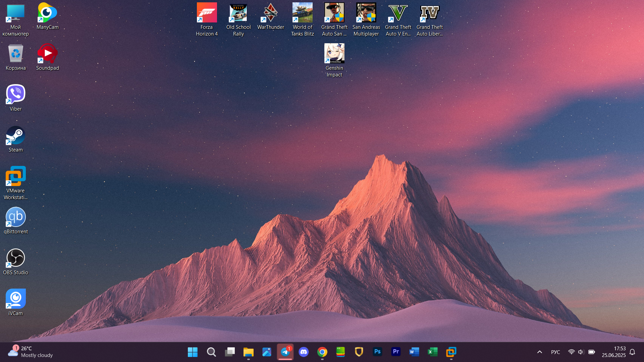Open the notification bell in the tray
Screen dimensions: 644x362
pos(632,352)
